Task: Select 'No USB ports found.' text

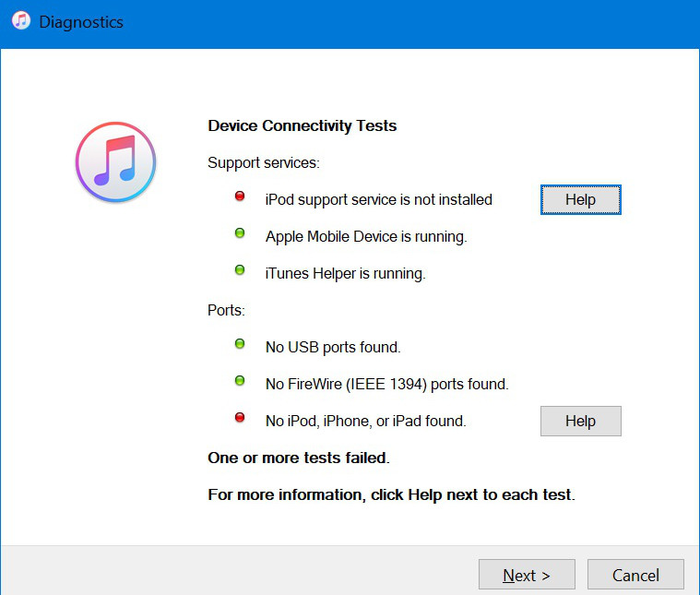Action: [x=333, y=347]
